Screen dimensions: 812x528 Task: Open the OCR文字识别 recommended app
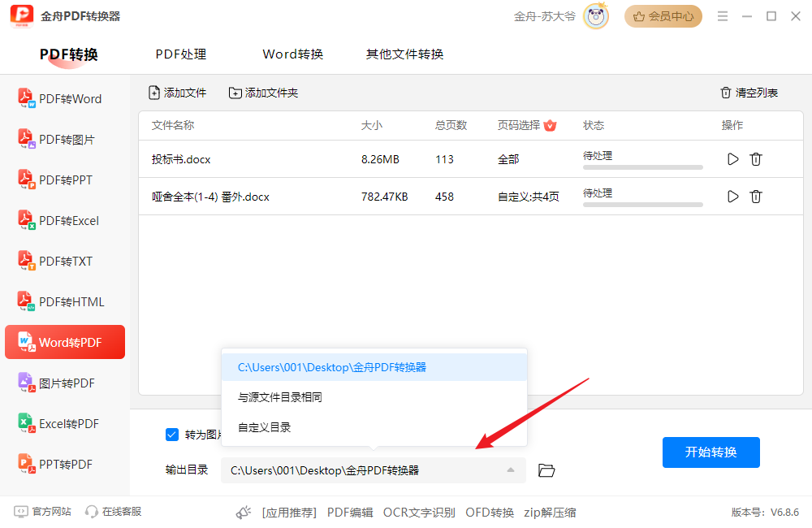tap(419, 513)
